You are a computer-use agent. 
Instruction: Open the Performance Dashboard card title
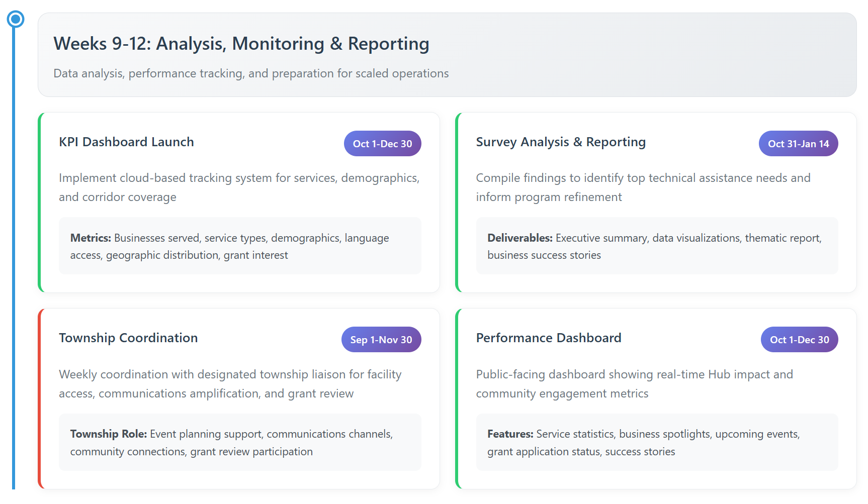tap(548, 338)
